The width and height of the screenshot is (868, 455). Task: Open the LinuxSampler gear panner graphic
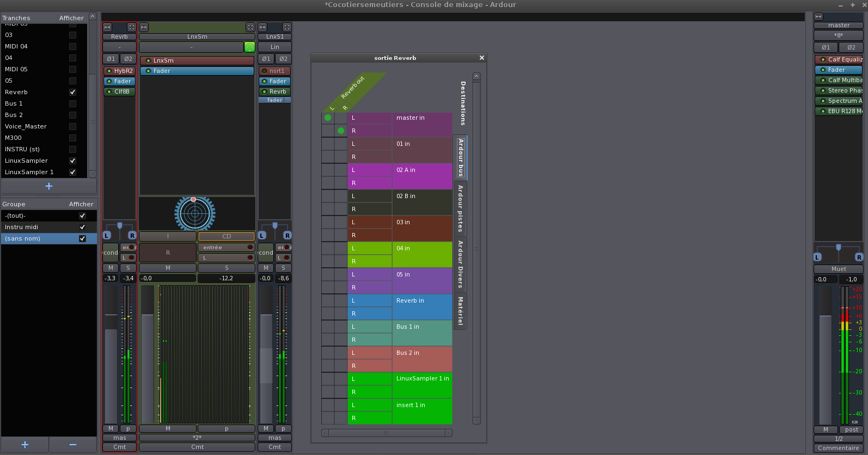pos(195,213)
